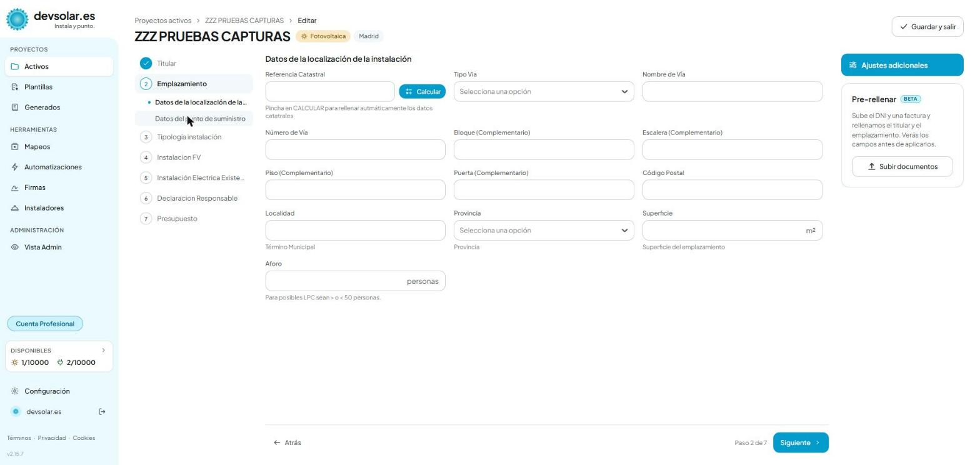Screen dimensions: 980x465
Task: Open the Provincia dropdown
Action: pyautogui.click(x=544, y=230)
